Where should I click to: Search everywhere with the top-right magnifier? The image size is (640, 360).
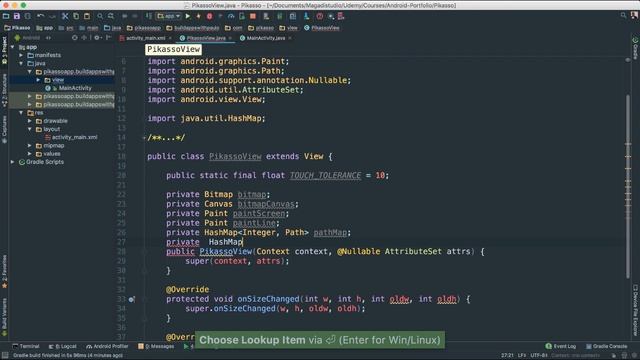(x=623, y=15)
